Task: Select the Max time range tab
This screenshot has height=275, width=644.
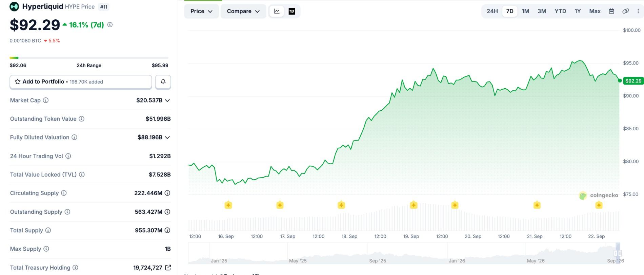Action: click(x=595, y=11)
